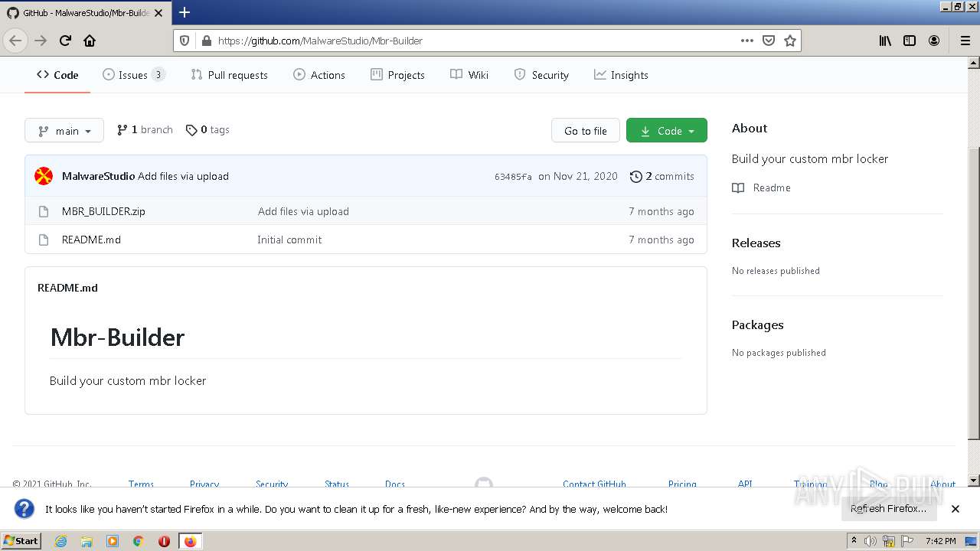Open the Windows Start menu

coord(21,541)
